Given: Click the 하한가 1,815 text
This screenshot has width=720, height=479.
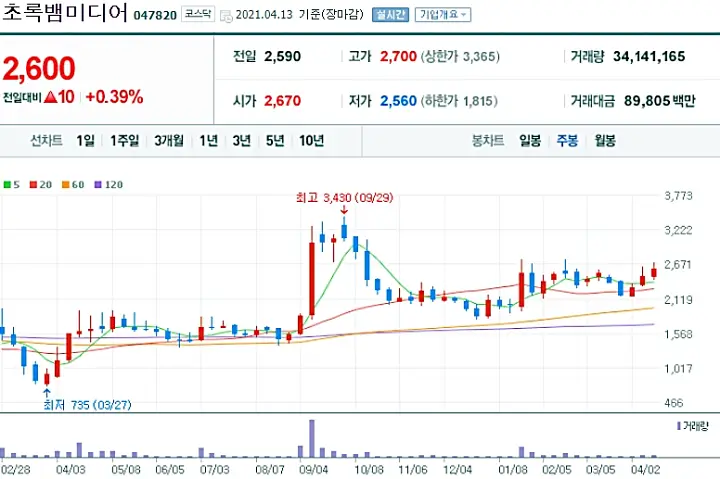Looking at the screenshot, I should click(x=459, y=101).
